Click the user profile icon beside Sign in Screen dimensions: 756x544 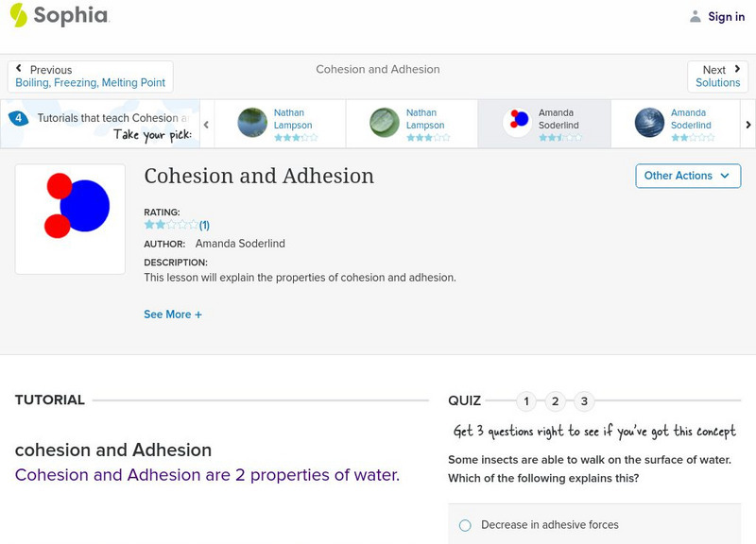click(696, 16)
